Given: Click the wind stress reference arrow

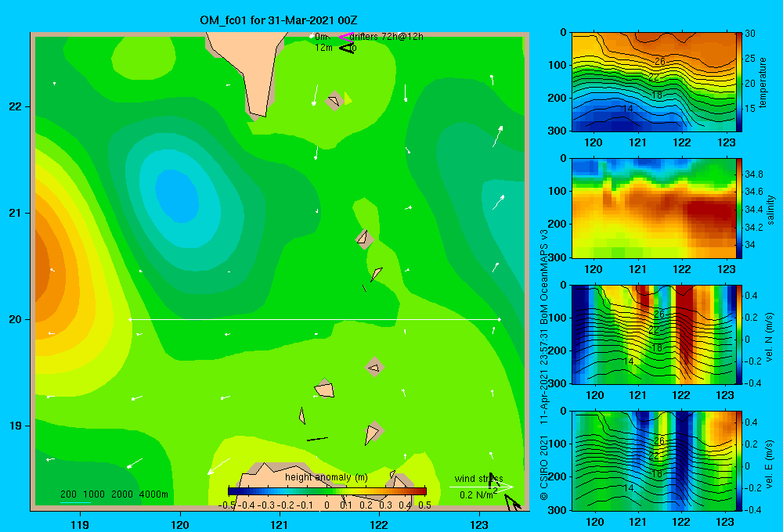Looking at the screenshot, I should point(481,487).
